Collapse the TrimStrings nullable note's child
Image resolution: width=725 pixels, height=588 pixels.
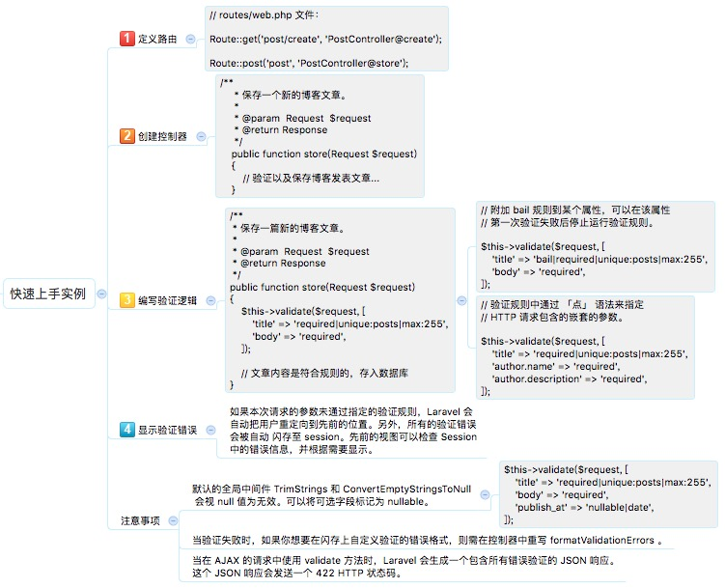[x=485, y=494]
